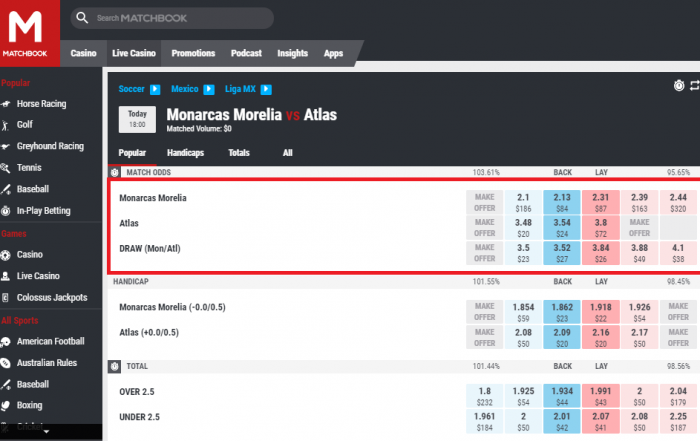Open Greyhound Racing link
This screenshot has width=700, height=441.
[50, 146]
